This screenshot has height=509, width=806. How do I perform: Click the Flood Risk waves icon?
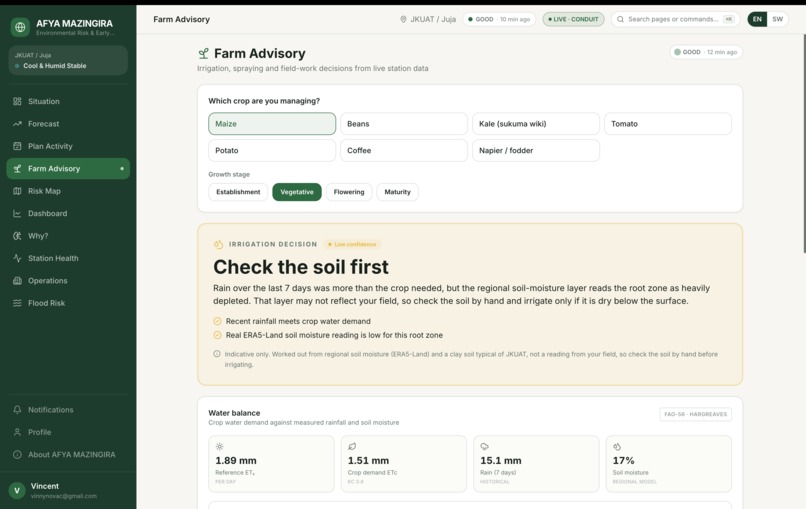coord(17,303)
